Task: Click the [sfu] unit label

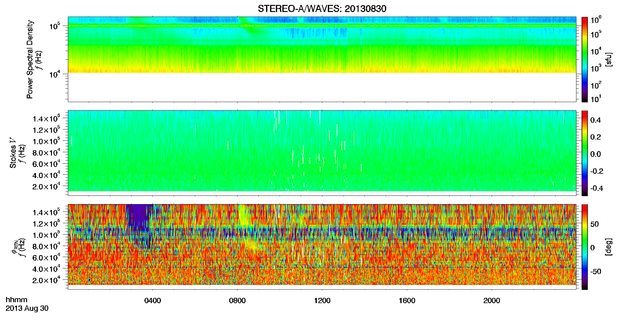Action: [609, 59]
